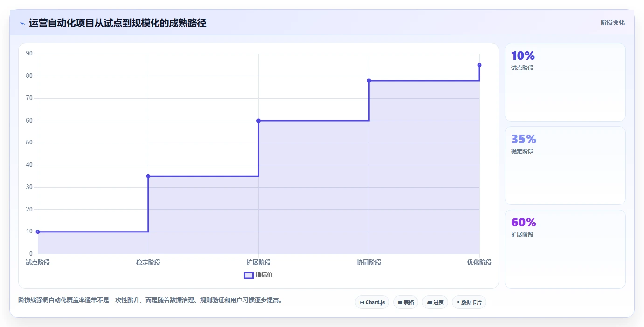Click the 协同阶段 x-axis label
Screen dimensions: 644x327
click(369, 262)
